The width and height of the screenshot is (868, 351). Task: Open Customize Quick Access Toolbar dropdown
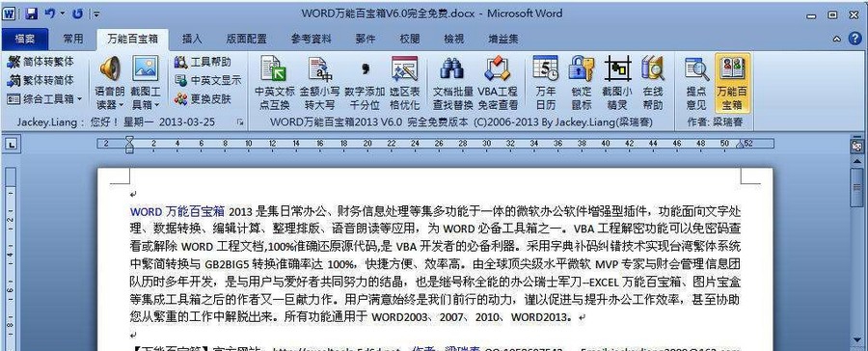click(96, 14)
